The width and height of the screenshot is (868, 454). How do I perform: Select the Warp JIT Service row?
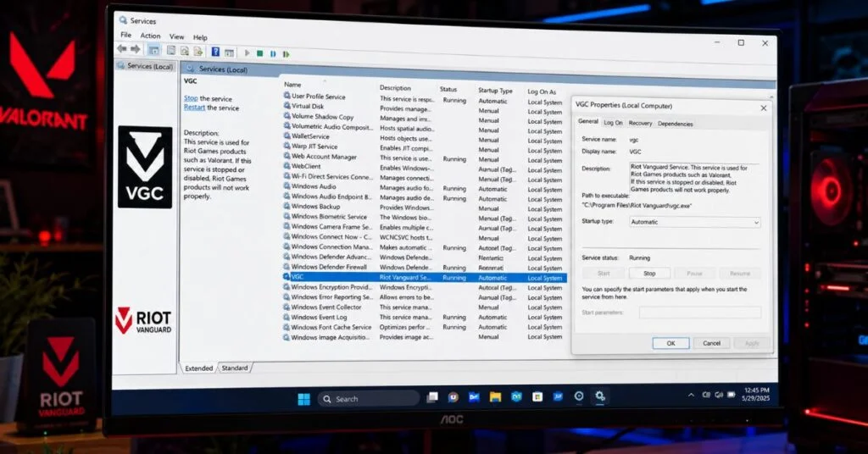pyautogui.click(x=425, y=147)
